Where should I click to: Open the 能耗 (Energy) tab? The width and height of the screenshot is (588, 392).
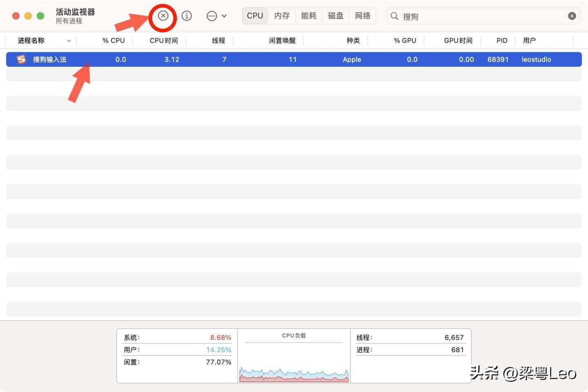(309, 16)
